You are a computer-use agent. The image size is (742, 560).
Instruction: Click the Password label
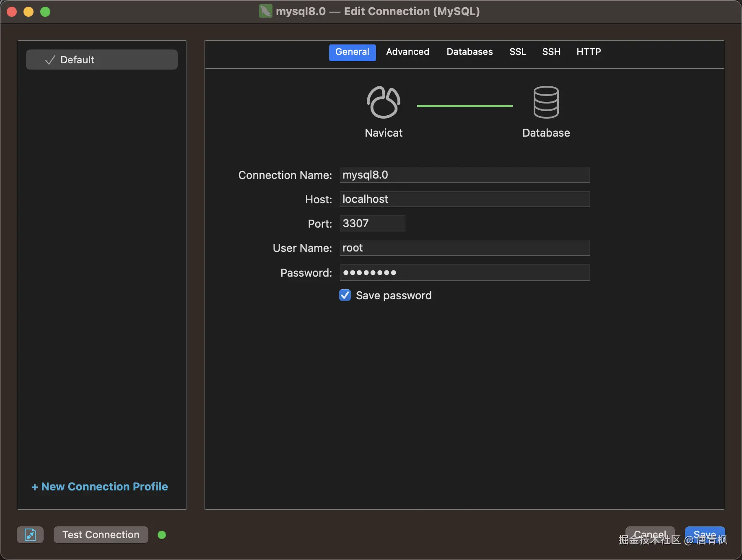(306, 273)
